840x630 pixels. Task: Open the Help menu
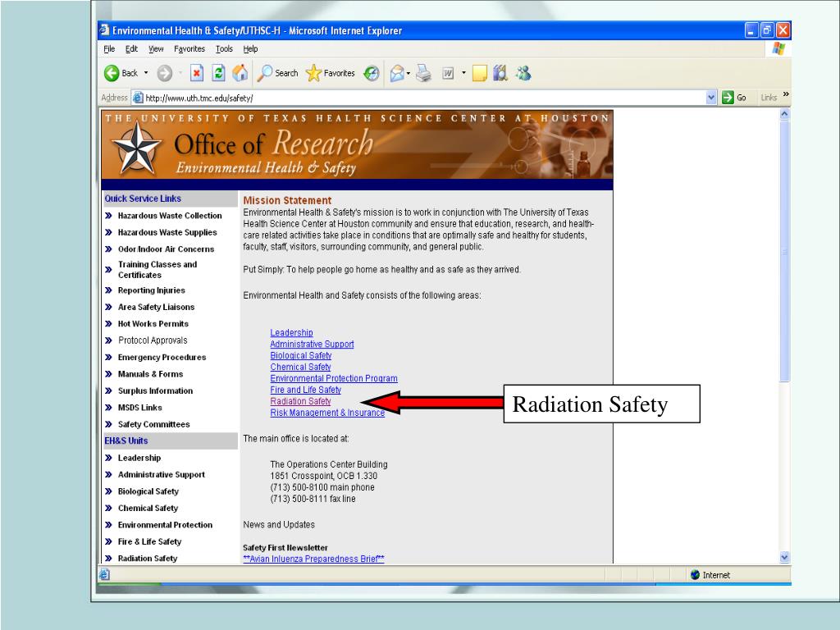pyautogui.click(x=250, y=48)
